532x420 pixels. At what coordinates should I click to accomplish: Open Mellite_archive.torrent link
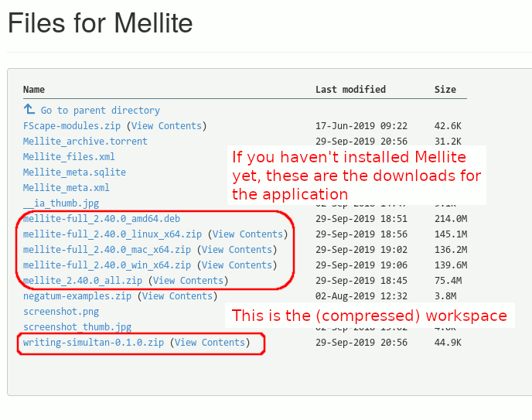tap(85, 142)
